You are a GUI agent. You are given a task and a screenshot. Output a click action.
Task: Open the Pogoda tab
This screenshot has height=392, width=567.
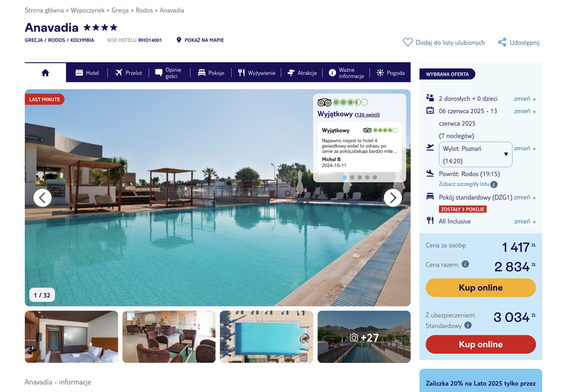point(391,73)
